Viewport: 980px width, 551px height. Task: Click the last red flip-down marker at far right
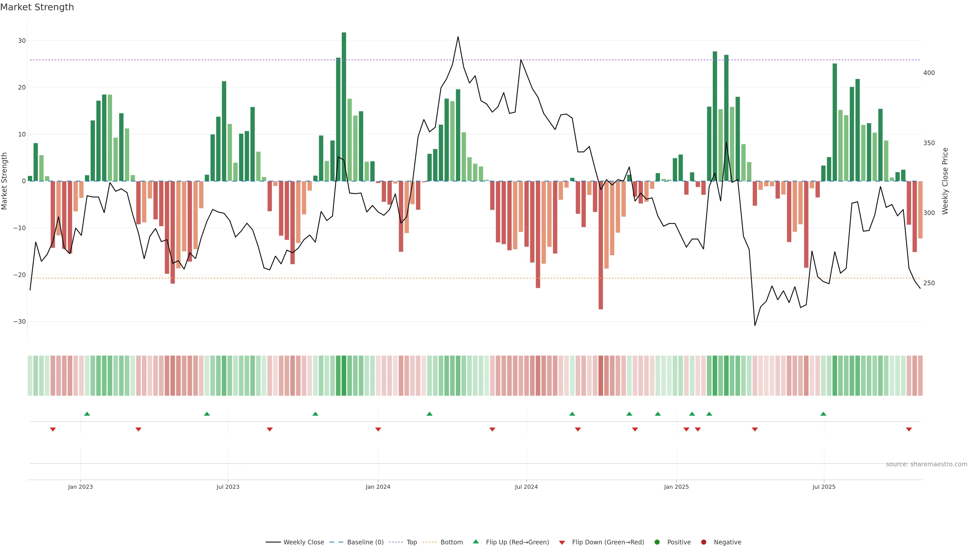(x=909, y=429)
